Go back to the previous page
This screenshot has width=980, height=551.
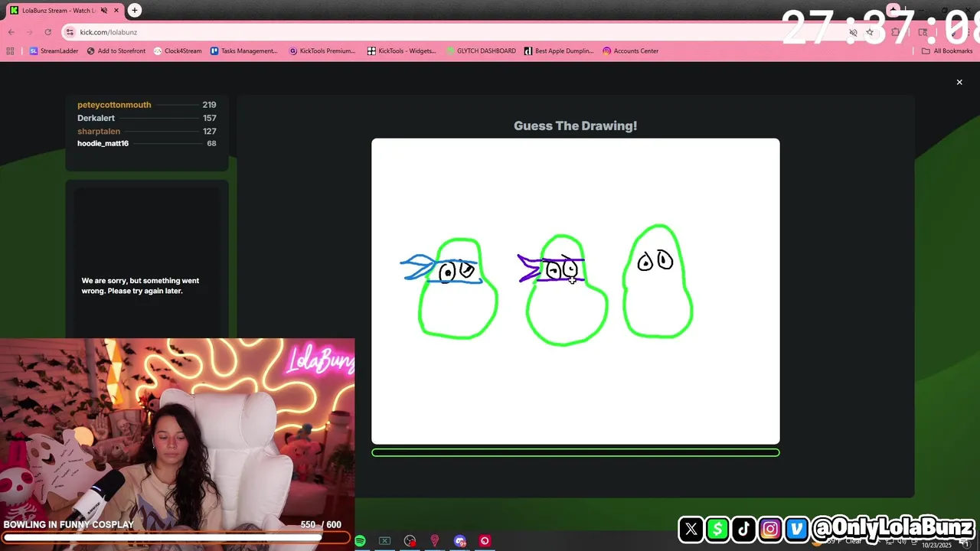(x=11, y=32)
